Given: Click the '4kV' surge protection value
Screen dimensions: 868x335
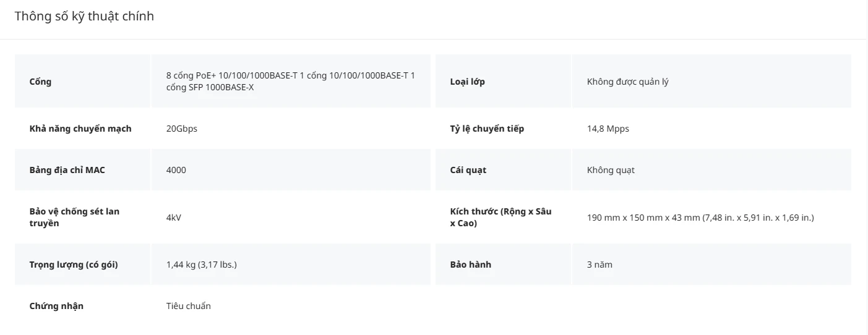Looking at the screenshot, I should pyautogui.click(x=174, y=218).
